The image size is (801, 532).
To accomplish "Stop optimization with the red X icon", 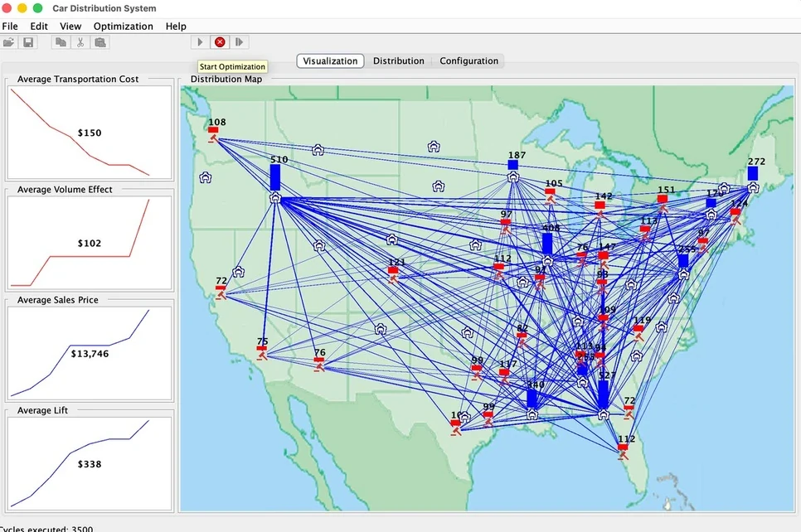I will coord(220,42).
